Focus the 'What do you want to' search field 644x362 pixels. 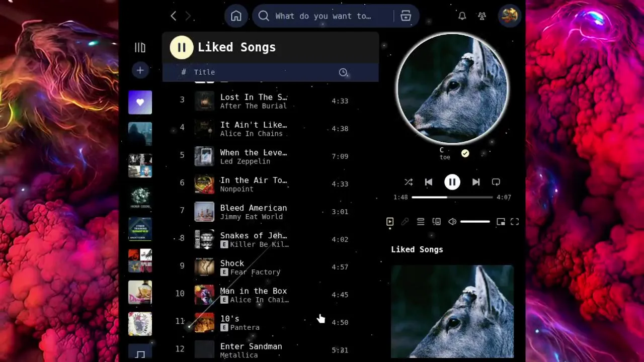point(323,16)
